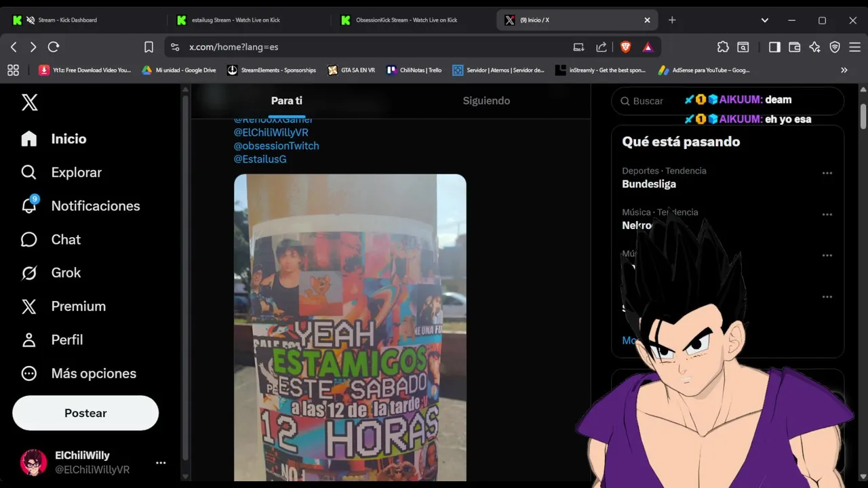The height and width of the screenshot is (488, 868).
Task: Switch to estailusg Stream tab
Action: click(x=248, y=20)
